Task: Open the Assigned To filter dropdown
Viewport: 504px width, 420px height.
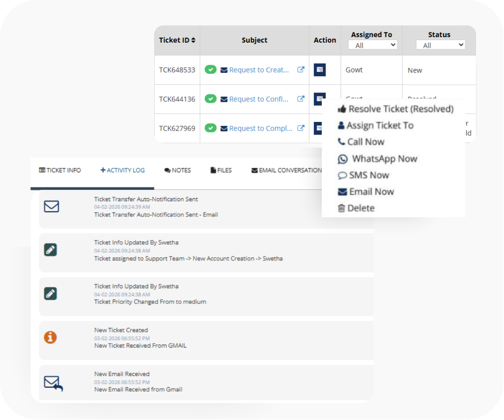Action: tap(373, 45)
